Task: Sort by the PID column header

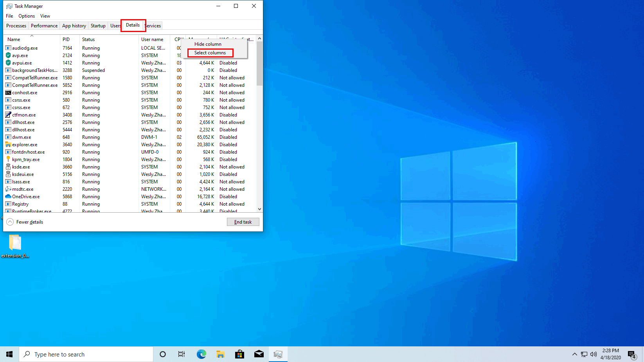Action: click(x=70, y=39)
